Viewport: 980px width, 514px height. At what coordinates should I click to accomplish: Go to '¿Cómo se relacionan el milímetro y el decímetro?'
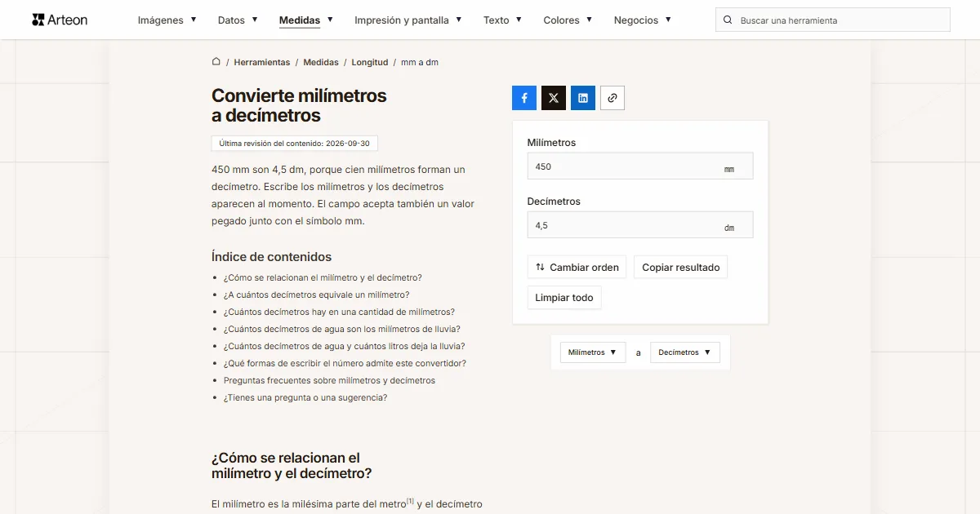323,277
